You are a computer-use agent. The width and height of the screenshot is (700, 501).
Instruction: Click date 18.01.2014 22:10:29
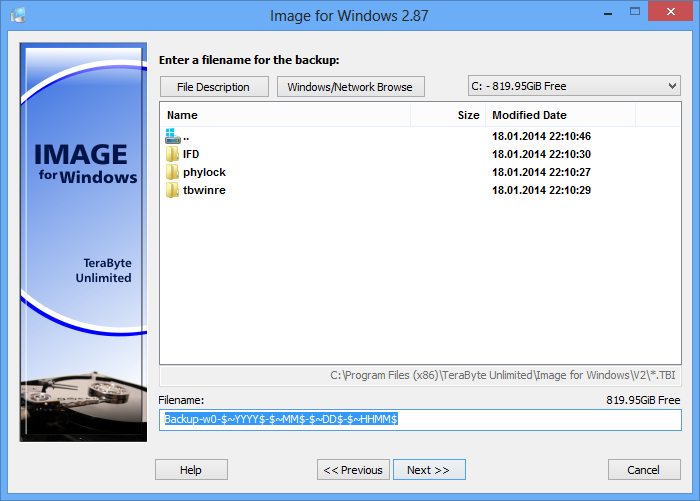point(541,190)
